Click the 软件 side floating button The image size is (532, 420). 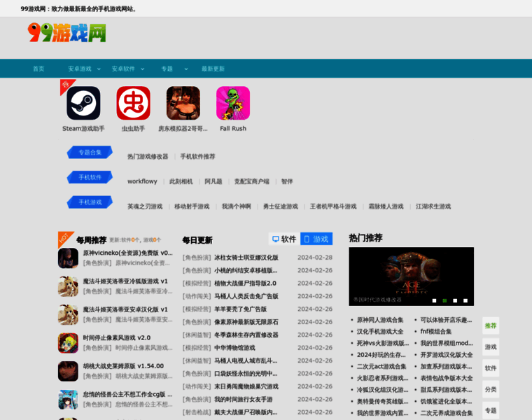[x=491, y=368]
